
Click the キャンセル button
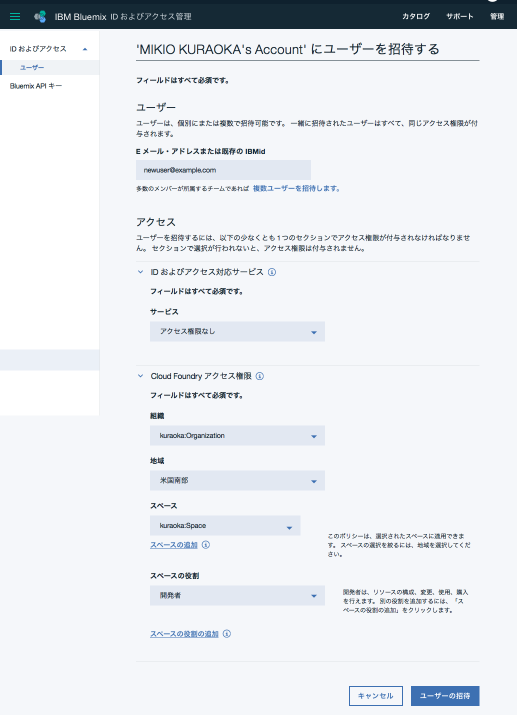376,696
